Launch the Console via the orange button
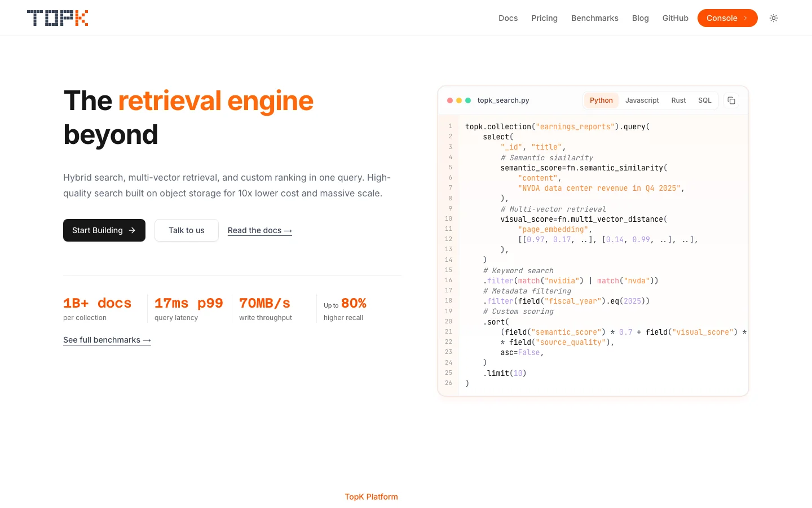Viewport: 812px width, 508px height. (727, 18)
